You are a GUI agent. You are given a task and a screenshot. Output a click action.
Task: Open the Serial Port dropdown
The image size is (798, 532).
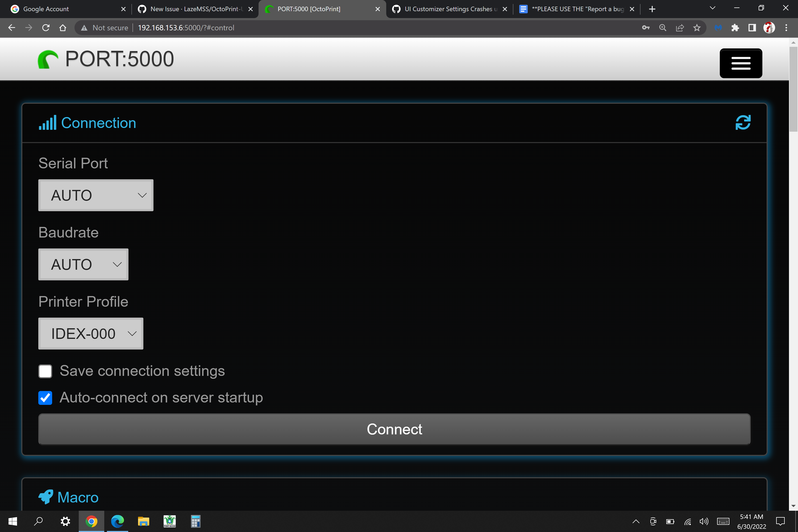pyautogui.click(x=96, y=195)
